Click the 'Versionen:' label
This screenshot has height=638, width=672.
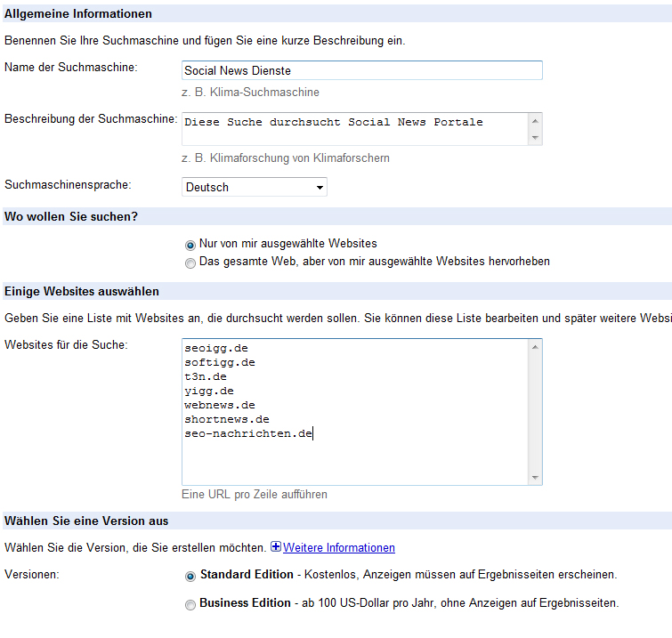[x=32, y=575]
